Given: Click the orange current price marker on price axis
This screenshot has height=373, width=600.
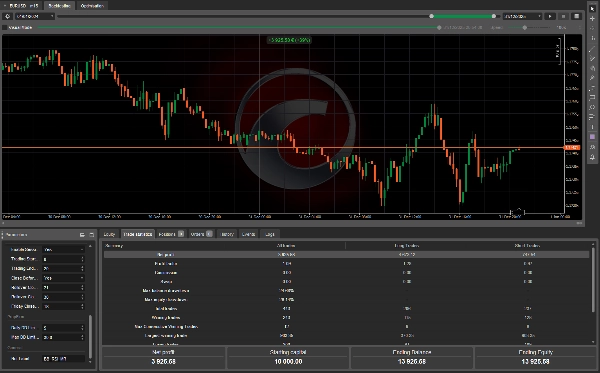Looking at the screenshot, I should pyautogui.click(x=572, y=148).
